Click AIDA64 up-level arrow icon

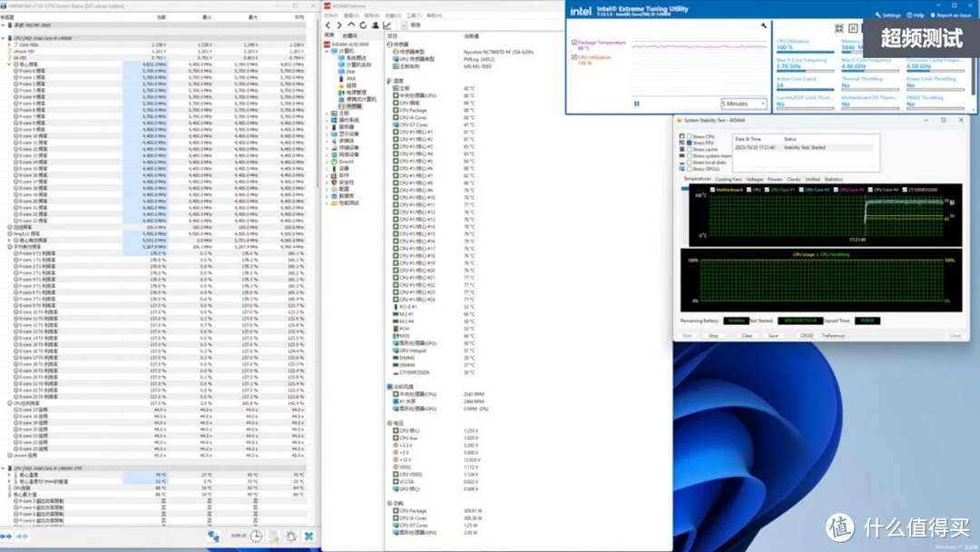coord(351,25)
